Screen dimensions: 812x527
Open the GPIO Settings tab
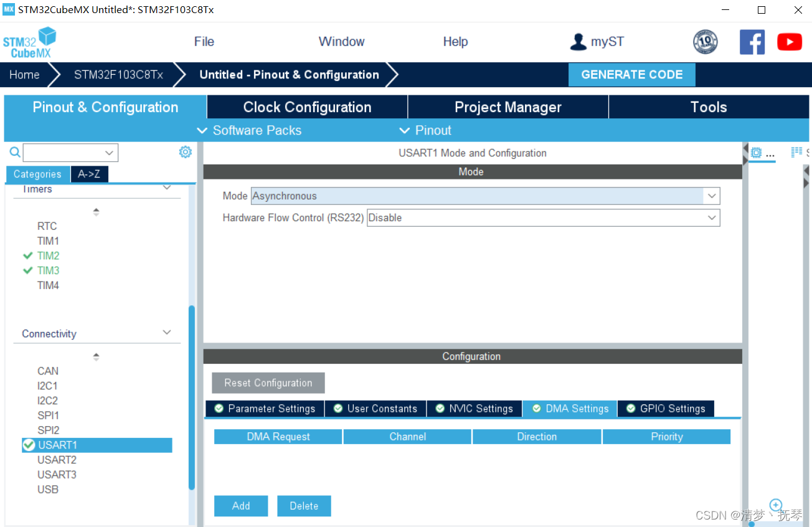(666, 409)
